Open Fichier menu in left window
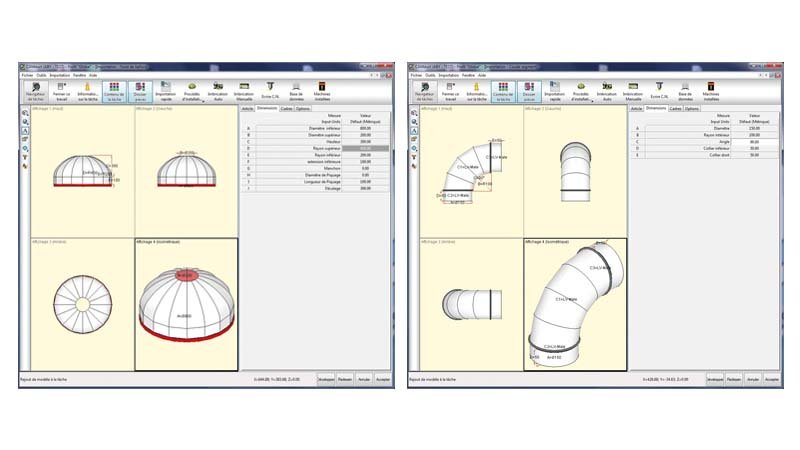This screenshot has height=450, width=800. (27, 75)
